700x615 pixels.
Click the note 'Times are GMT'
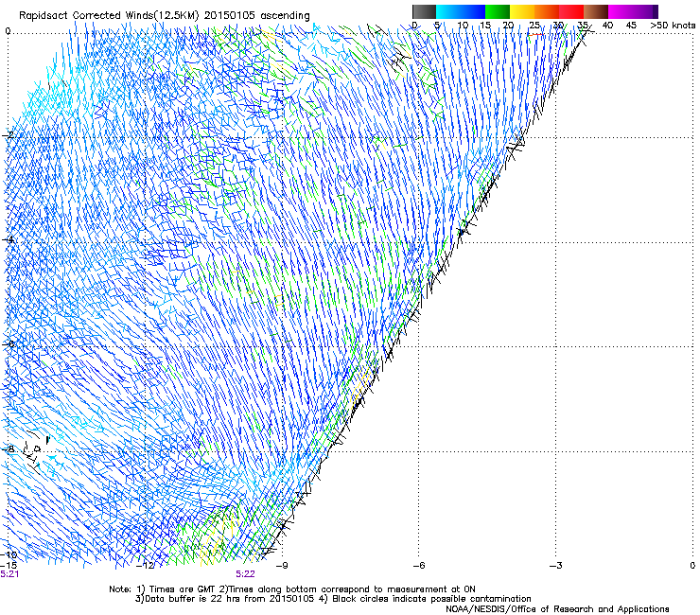(184, 589)
